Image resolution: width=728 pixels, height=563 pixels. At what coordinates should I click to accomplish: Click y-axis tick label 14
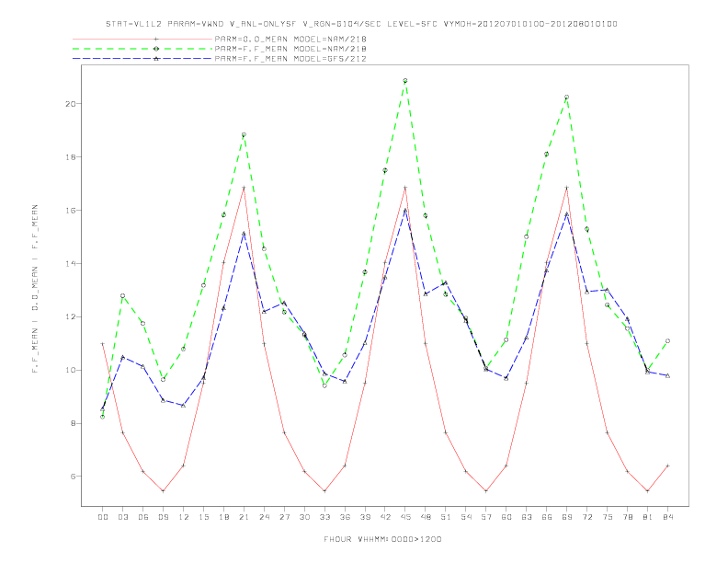tap(71, 264)
